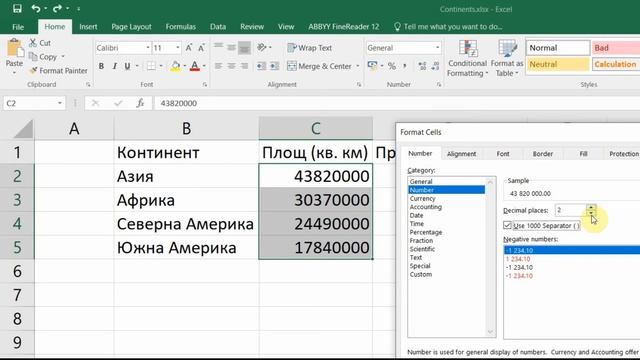The height and width of the screenshot is (360, 640).
Task: Click Merge & Center button
Action: (x=320, y=66)
